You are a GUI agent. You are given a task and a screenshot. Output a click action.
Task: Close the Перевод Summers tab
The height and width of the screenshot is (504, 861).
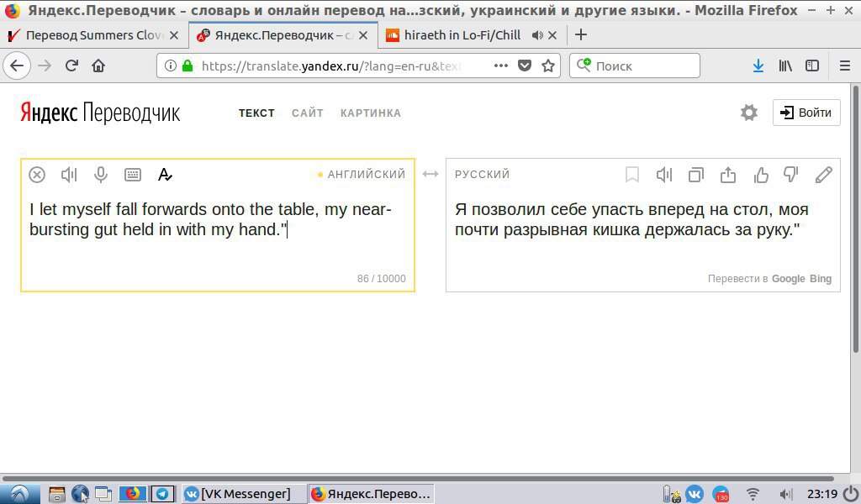click(x=174, y=35)
